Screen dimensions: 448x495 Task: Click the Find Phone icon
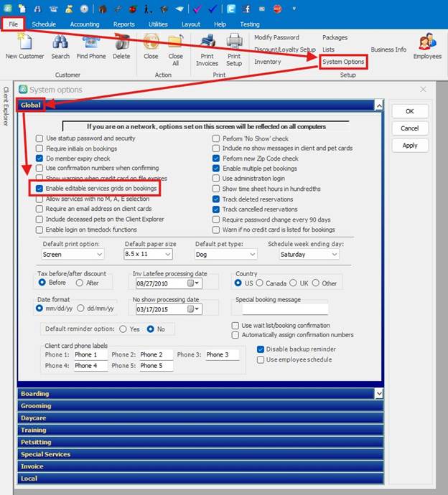pos(91,43)
